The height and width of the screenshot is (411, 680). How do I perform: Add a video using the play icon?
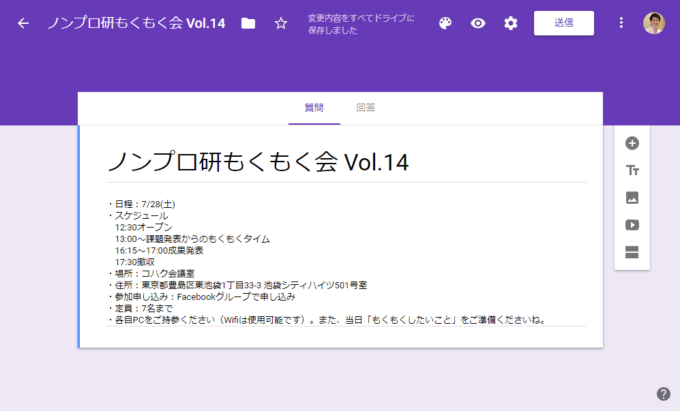point(632,225)
